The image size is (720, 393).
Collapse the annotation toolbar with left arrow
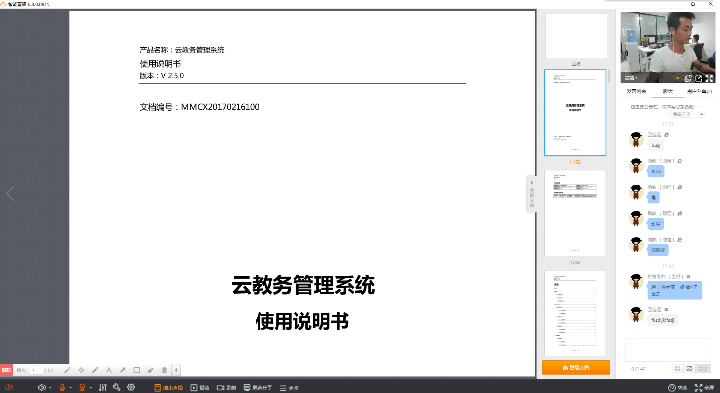pos(176,370)
